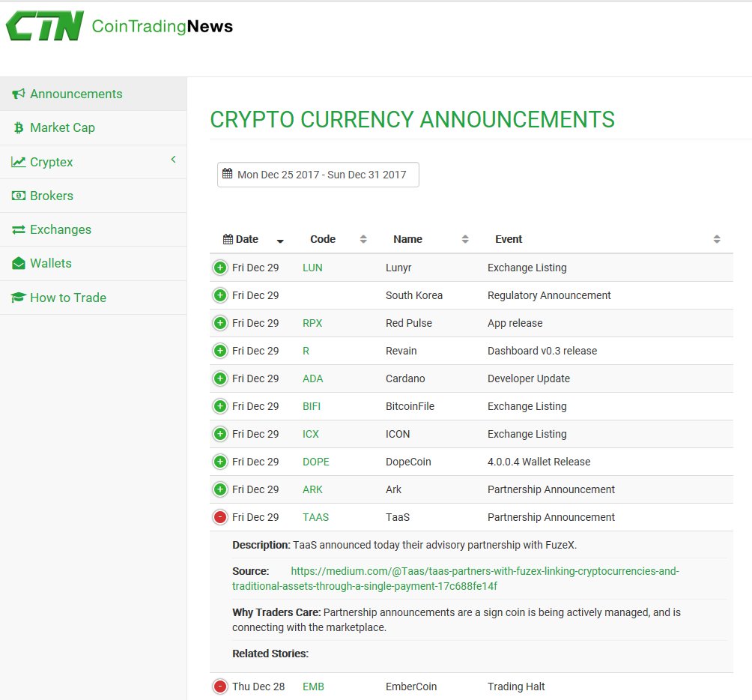The height and width of the screenshot is (700, 752).
Task: Click the South Korea name cell
Action: [414, 295]
